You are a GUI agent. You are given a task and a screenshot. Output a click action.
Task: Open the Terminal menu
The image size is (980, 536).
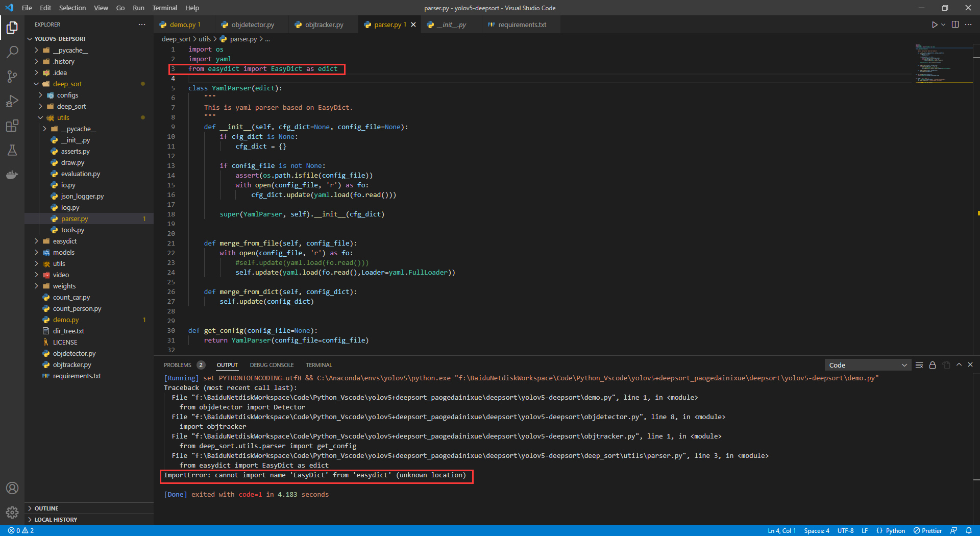coord(164,8)
